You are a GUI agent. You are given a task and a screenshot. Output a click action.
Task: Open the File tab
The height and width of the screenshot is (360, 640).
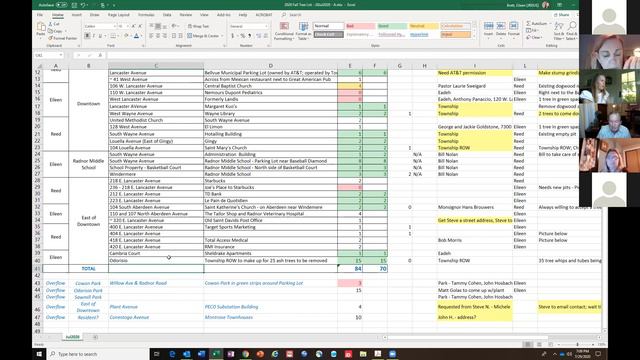(x=40, y=15)
